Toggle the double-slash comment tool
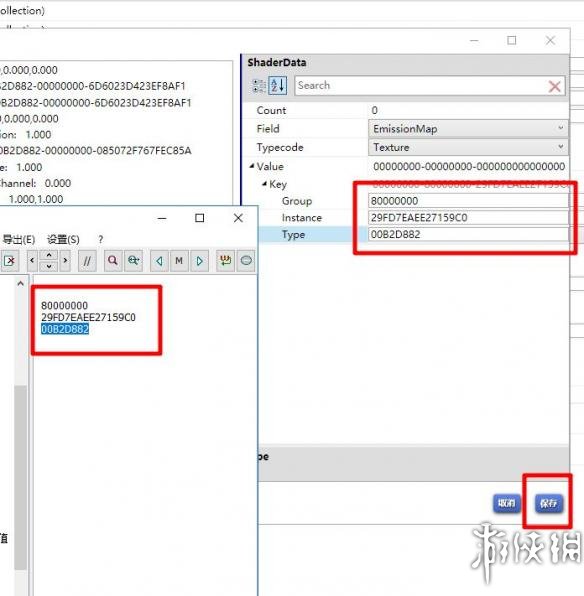 [x=87, y=261]
